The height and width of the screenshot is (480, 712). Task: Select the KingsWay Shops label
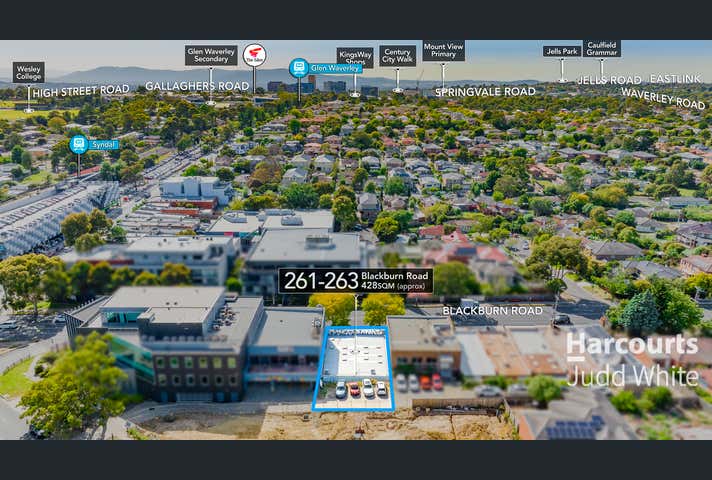(355, 58)
